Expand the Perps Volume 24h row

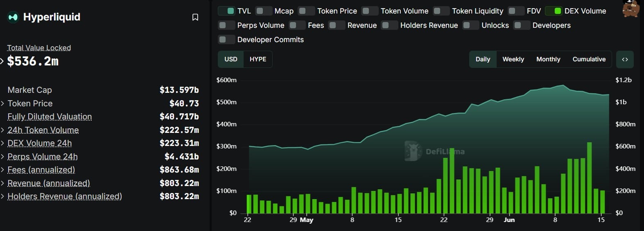pyautogui.click(x=100, y=157)
